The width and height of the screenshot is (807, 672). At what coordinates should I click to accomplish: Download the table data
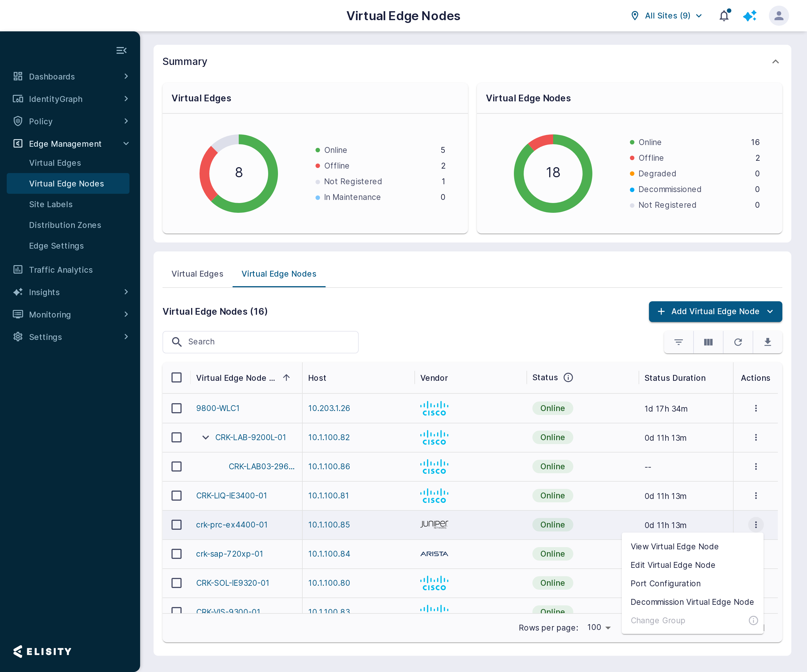tap(767, 342)
